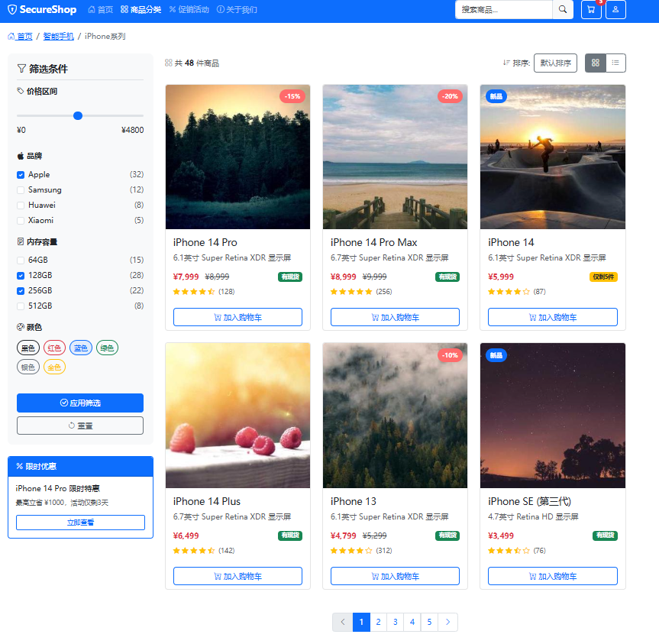Image resolution: width=659 pixels, height=644 pixels.
Task: Click the filter funnel icon beside 筛选条件
Action: click(21, 69)
